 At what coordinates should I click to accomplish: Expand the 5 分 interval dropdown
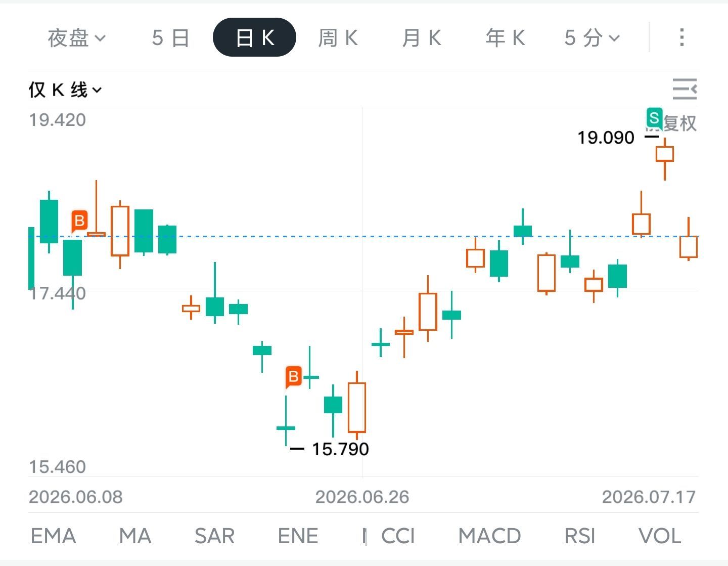pos(592,38)
